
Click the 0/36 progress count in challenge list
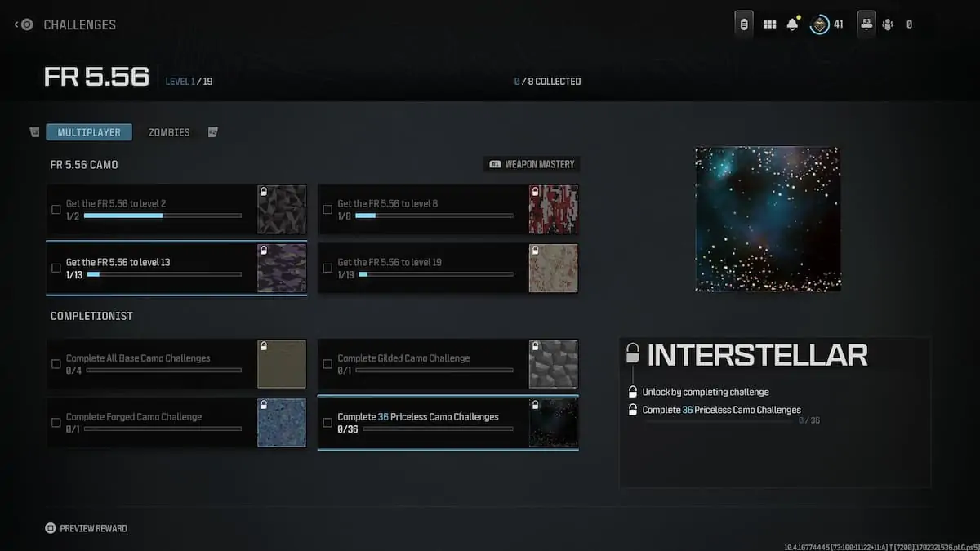pos(348,429)
